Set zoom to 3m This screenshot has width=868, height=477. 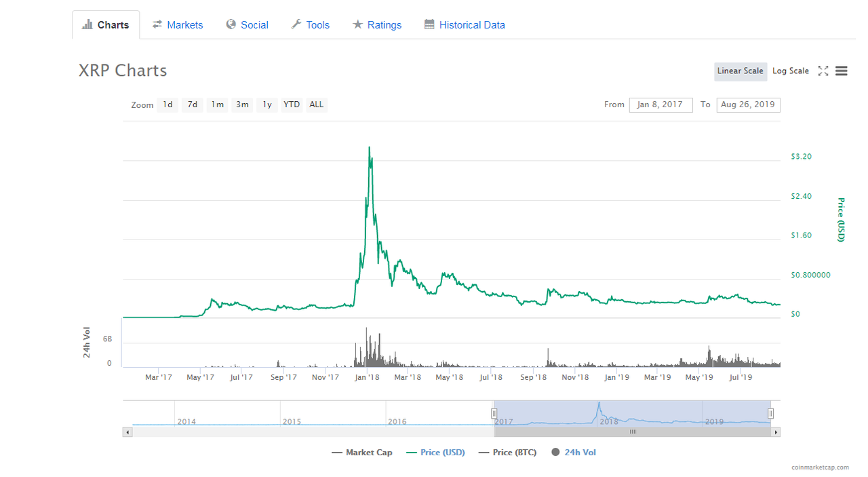(x=242, y=104)
